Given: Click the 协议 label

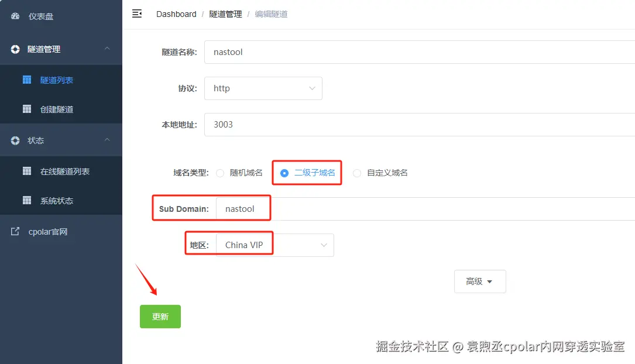Looking at the screenshot, I should tap(187, 88).
